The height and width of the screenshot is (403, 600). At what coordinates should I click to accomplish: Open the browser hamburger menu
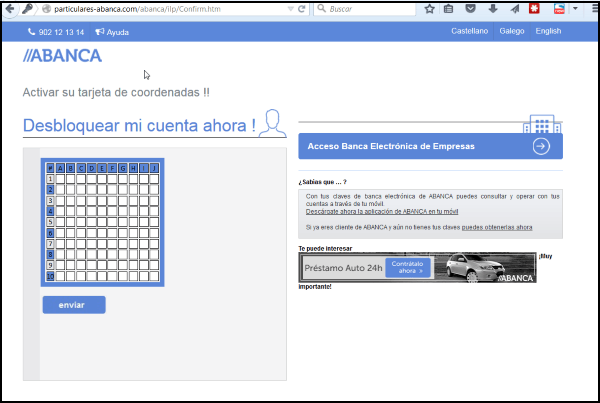pos(595,8)
